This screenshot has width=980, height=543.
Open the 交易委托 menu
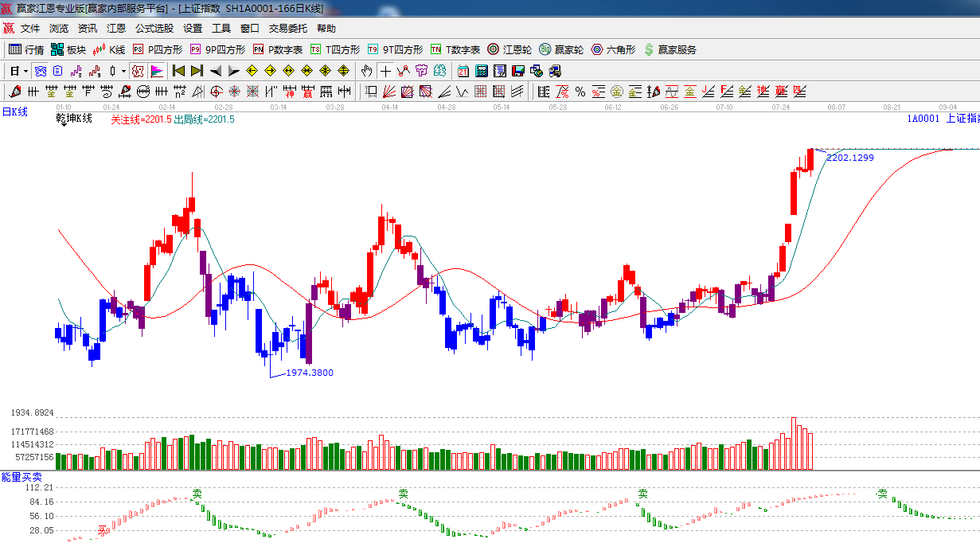pyautogui.click(x=287, y=28)
